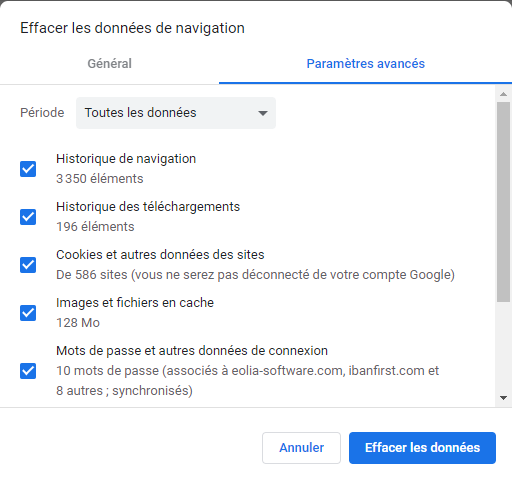The height and width of the screenshot is (480, 512).
Task: Click the scrollbar down arrow
Action: tap(503, 398)
